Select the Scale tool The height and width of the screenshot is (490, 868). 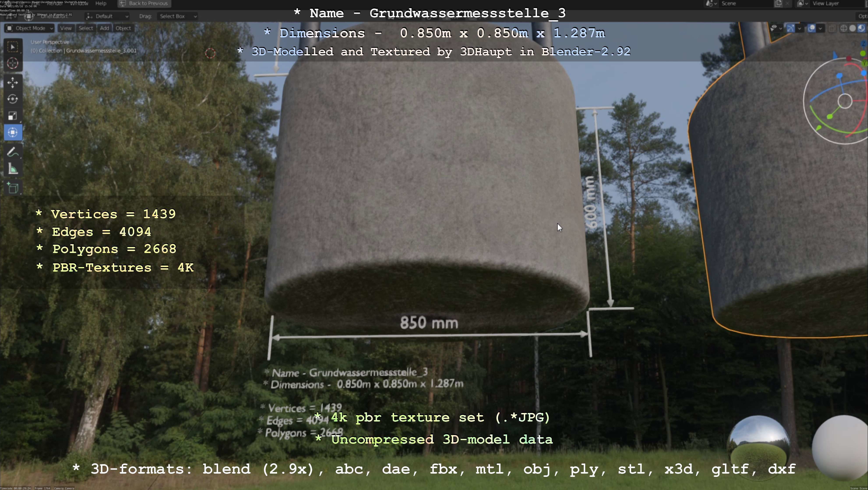point(13,116)
